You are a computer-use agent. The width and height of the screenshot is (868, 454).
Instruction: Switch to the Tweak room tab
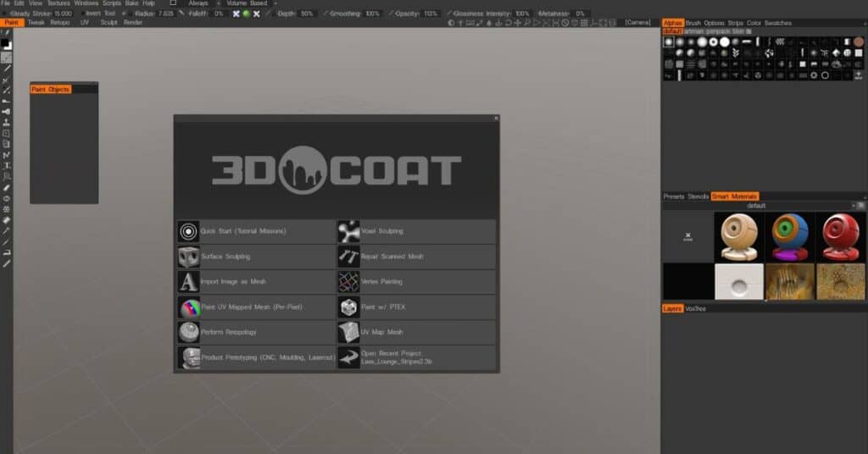click(x=36, y=23)
